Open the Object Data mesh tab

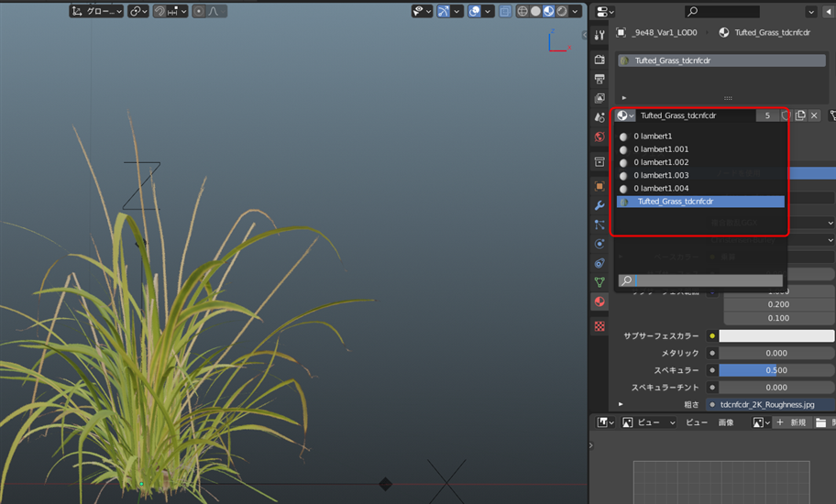(x=599, y=282)
